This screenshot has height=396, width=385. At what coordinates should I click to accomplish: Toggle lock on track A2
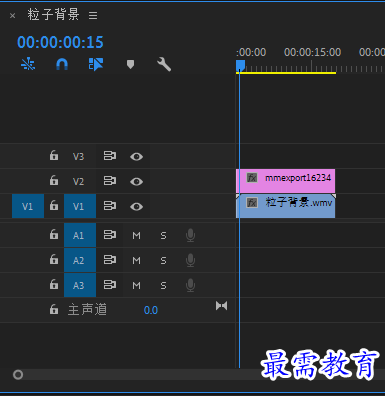click(54, 259)
